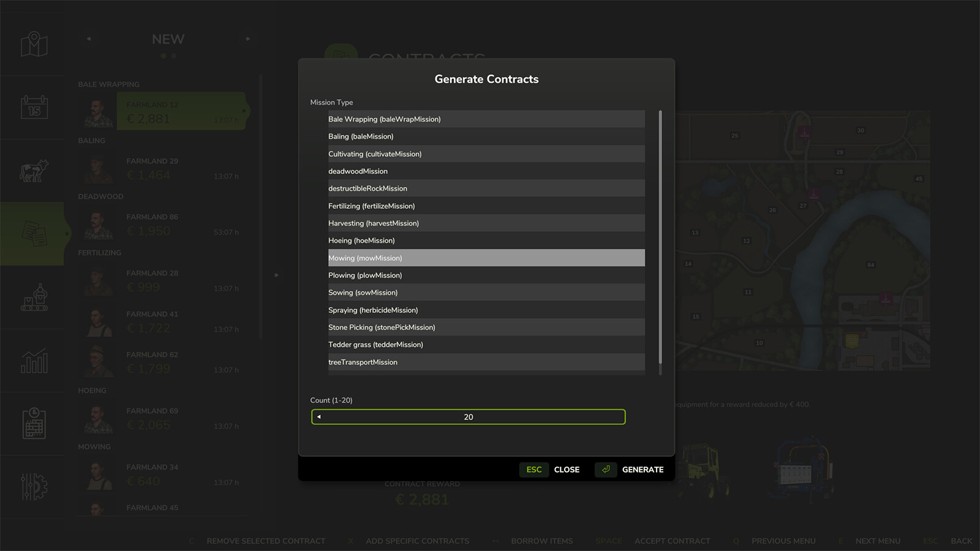Select the Plowing (plowMission) type
980x551 pixels.
click(485, 275)
